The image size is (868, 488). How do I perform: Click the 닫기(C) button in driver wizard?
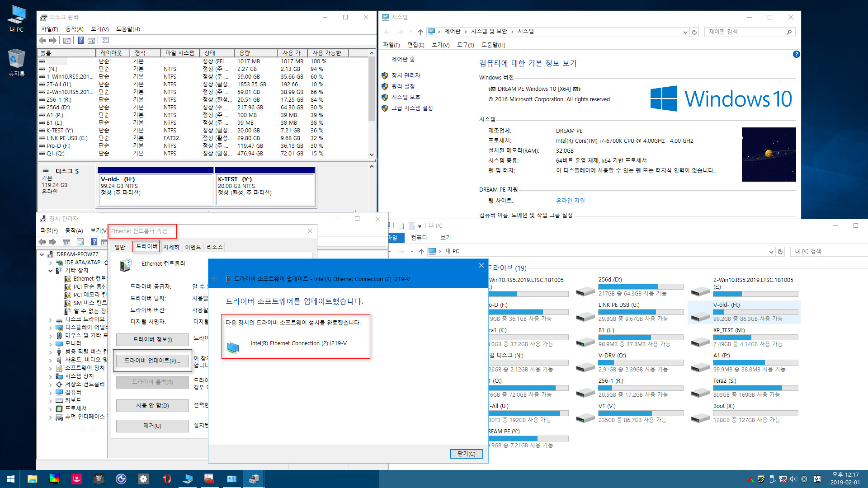(x=467, y=454)
